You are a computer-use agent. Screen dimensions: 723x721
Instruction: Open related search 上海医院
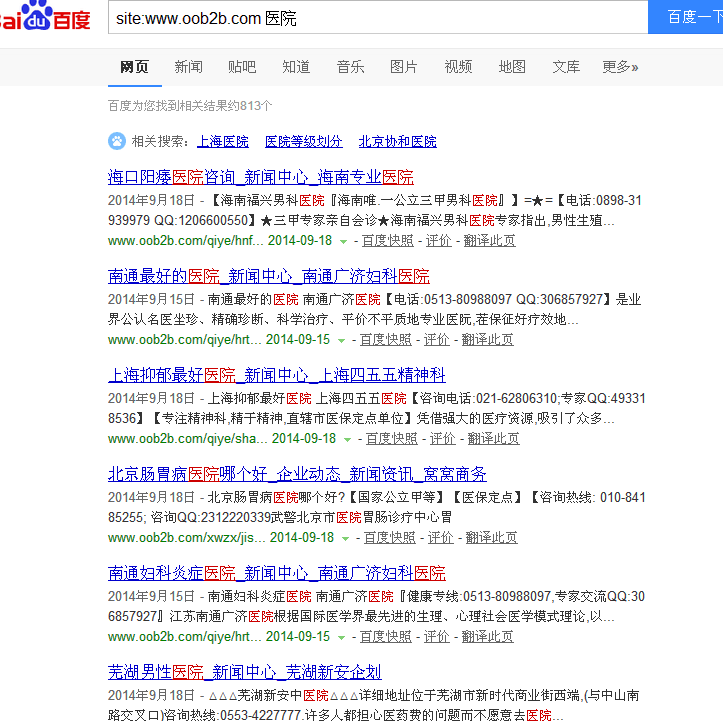[223, 142]
